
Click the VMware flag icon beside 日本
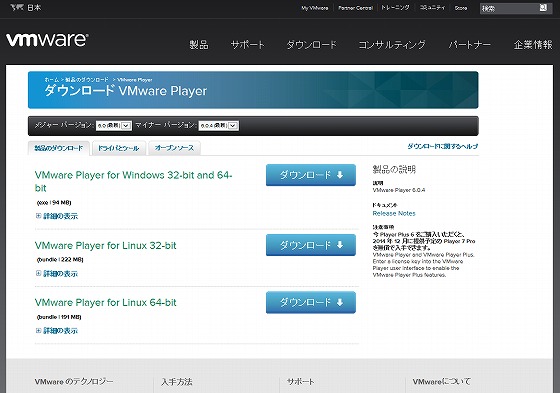(16, 7)
